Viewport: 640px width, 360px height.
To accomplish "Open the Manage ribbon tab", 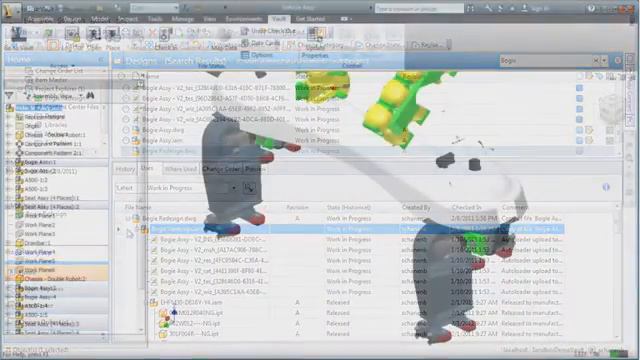I will coord(182,19).
